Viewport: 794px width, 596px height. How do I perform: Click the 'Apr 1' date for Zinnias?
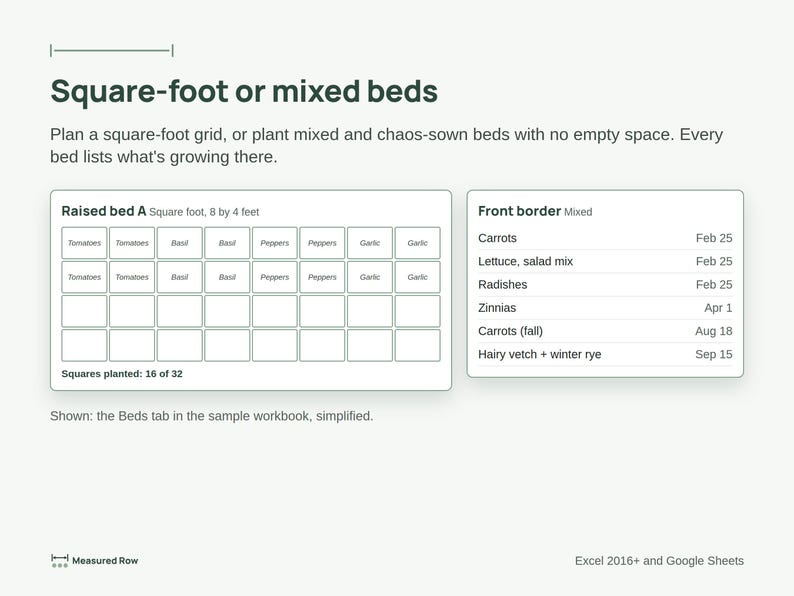pyautogui.click(x=718, y=308)
